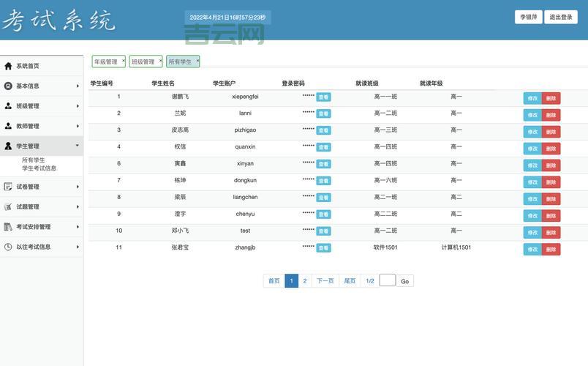Close the 年级管理 tab with its x
This screenshot has height=366, width=588.
pos(123,60)
